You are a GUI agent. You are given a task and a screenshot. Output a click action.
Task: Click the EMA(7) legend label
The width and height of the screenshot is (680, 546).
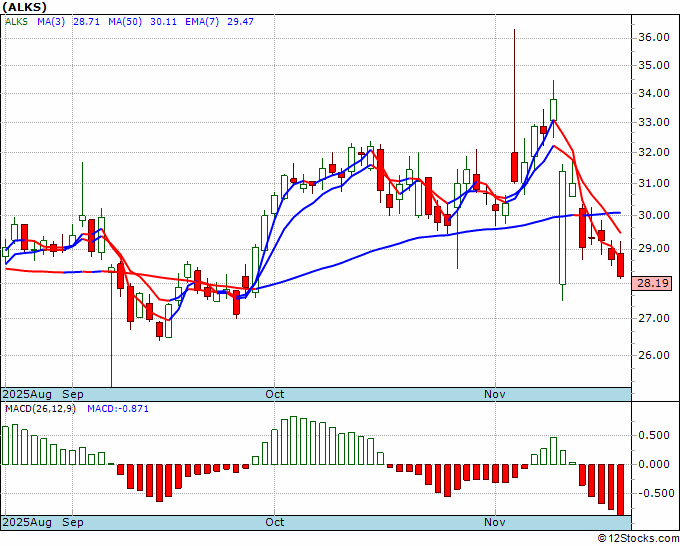click(202, 22)
